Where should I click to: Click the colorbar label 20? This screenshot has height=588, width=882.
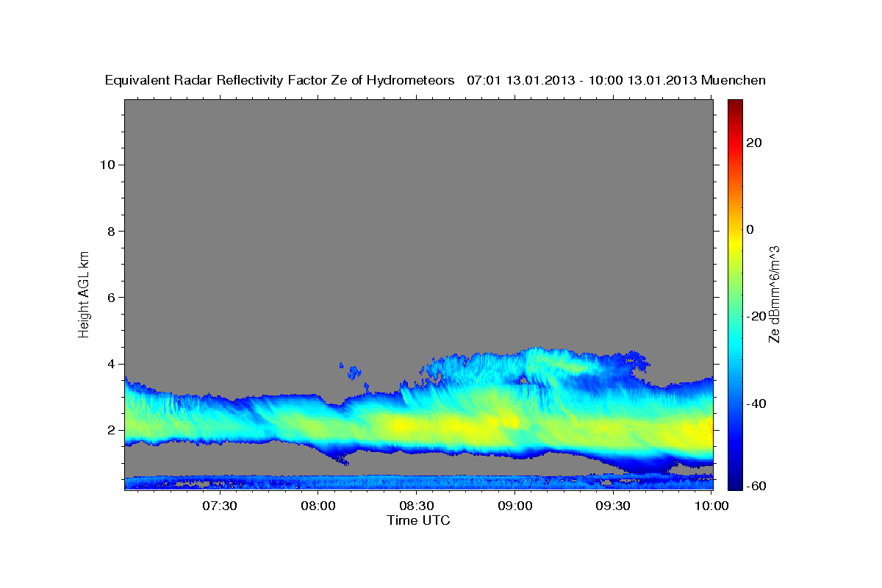pyautogui.click(x=754, y=143)
